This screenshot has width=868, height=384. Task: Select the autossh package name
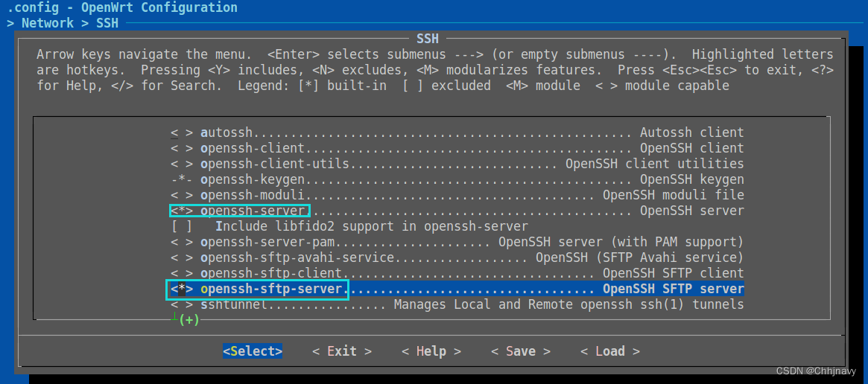pyautogui.click(x=226, y=132)
